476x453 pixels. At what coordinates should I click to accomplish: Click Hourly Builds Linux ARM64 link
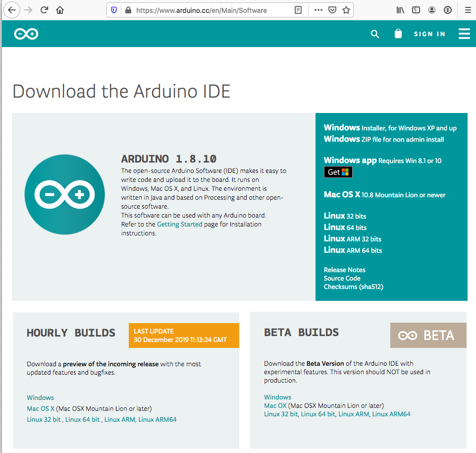pos(157,420)
